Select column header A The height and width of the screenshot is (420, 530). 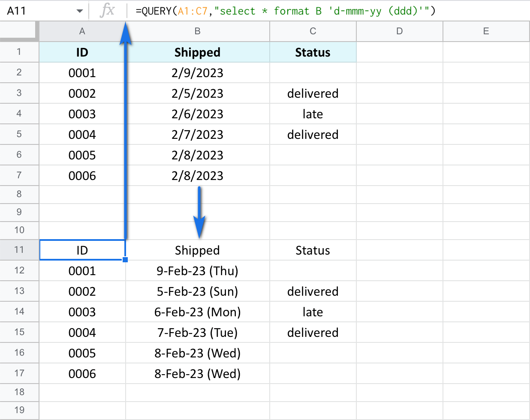[x=82, y=31]
